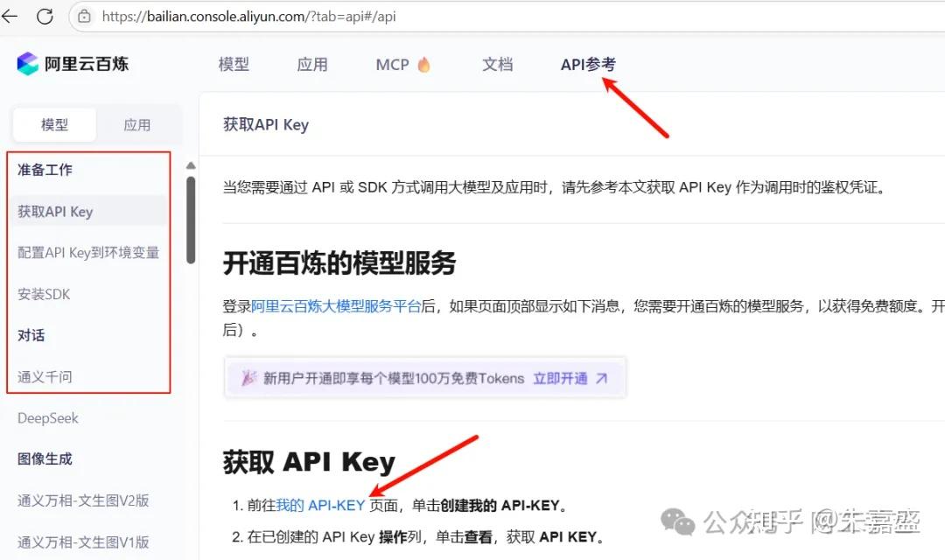
Task: Click the 准备工作 sidebar section heading
Action: 45,170
